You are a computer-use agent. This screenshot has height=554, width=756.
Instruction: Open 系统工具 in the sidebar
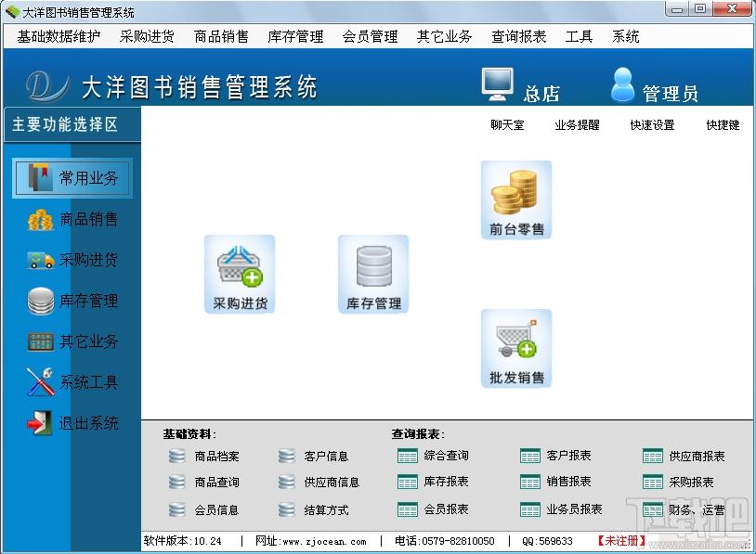click(72, 382)
